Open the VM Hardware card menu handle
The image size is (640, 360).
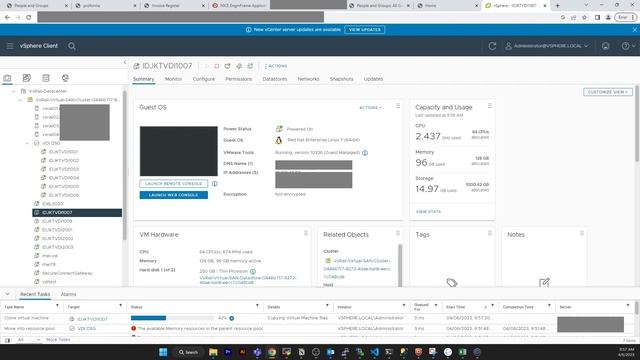click(x=306, y=233)
